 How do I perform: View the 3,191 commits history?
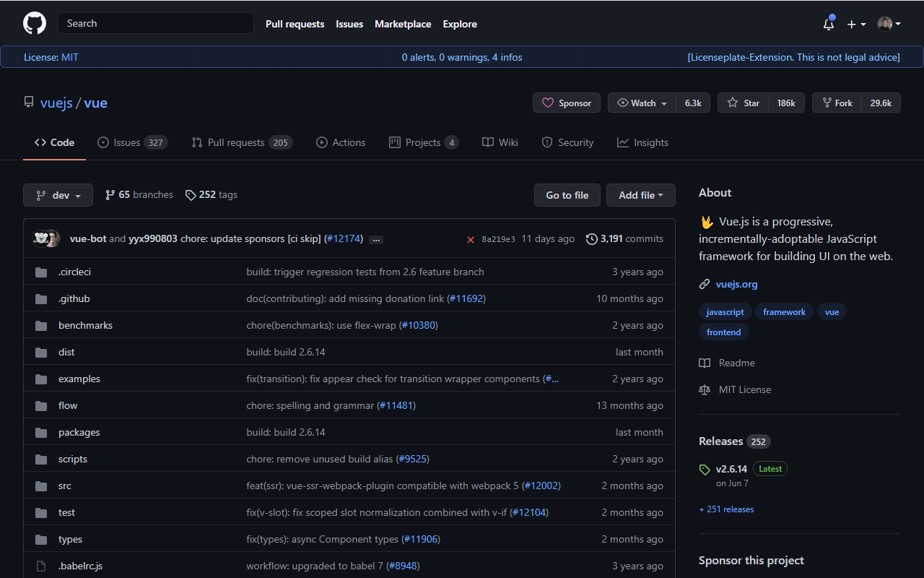[x=624, y=238]
